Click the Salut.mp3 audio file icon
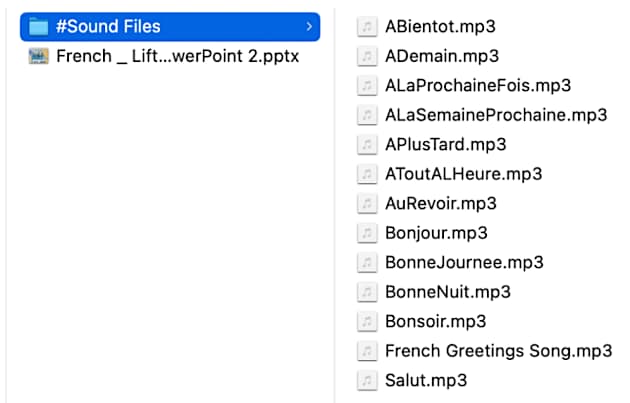630x403 pixels. point(368,380)
